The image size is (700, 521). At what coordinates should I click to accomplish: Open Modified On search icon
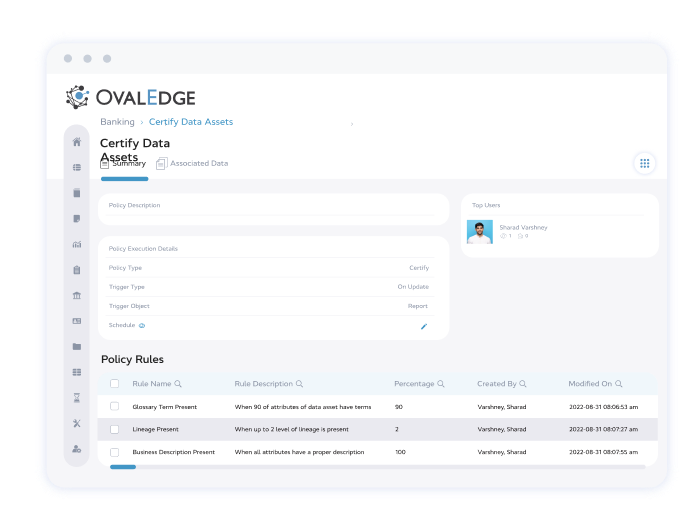(619, 383)
